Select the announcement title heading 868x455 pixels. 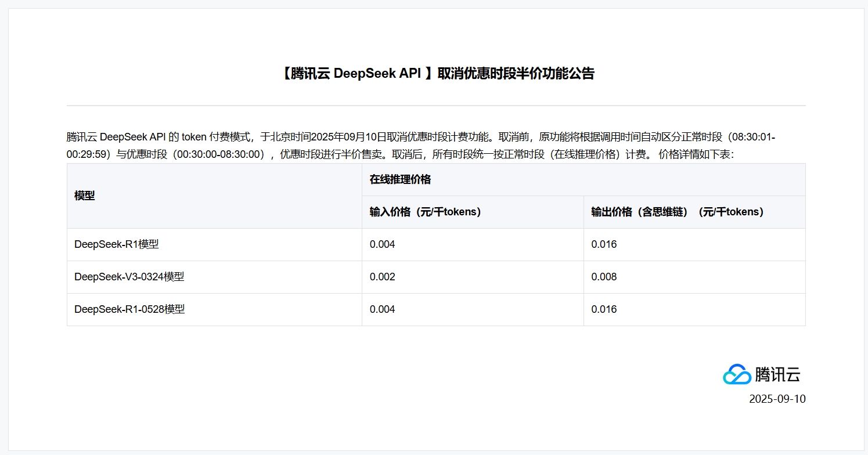point(436,74)
